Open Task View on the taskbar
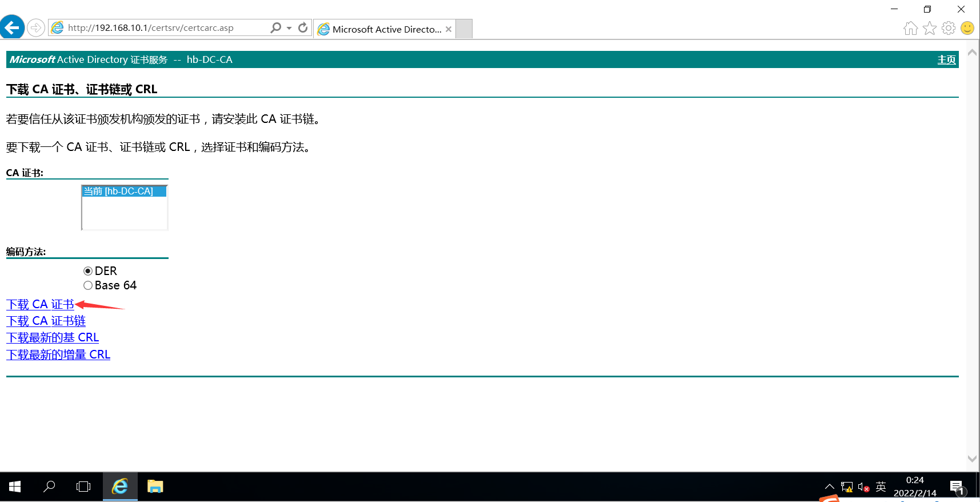This screenshot has width=980, height=502. point(83,487)
